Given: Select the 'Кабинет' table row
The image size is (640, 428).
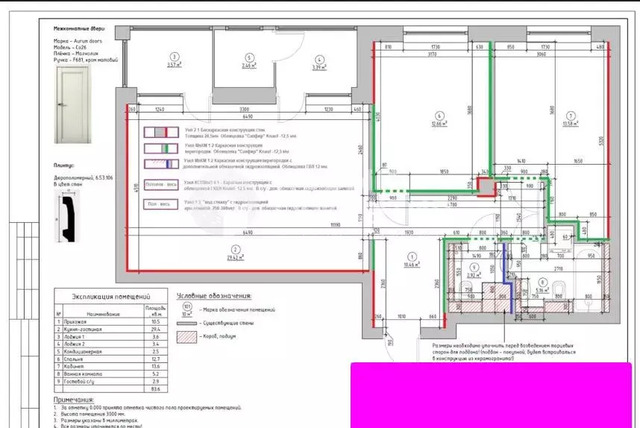Looking at the screenshot, I should pyautogui.click(x=111, y=366).
